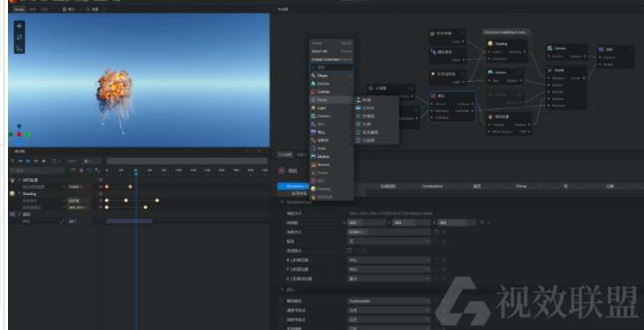Collapse the last timeline group with export icon
644x330 pixels.
point(19,214)
